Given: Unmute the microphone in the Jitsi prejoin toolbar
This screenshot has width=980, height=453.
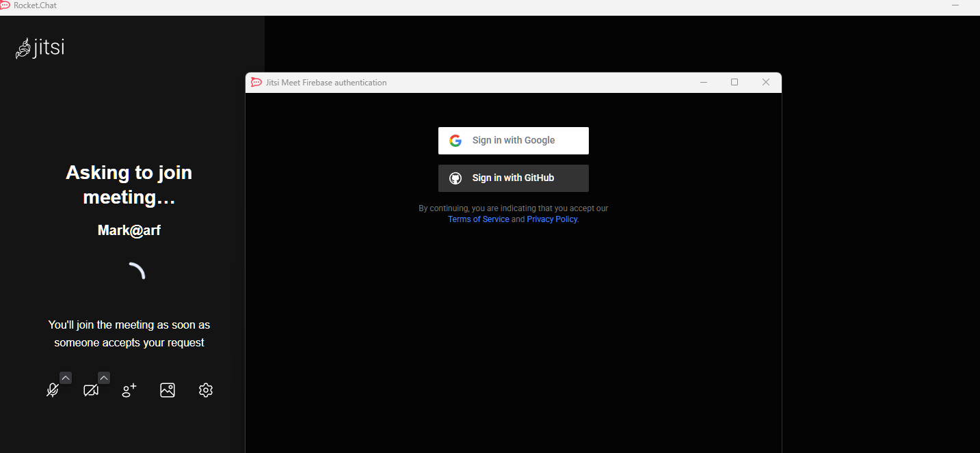Looking at the screenshot, I should (x=53, y=390).
